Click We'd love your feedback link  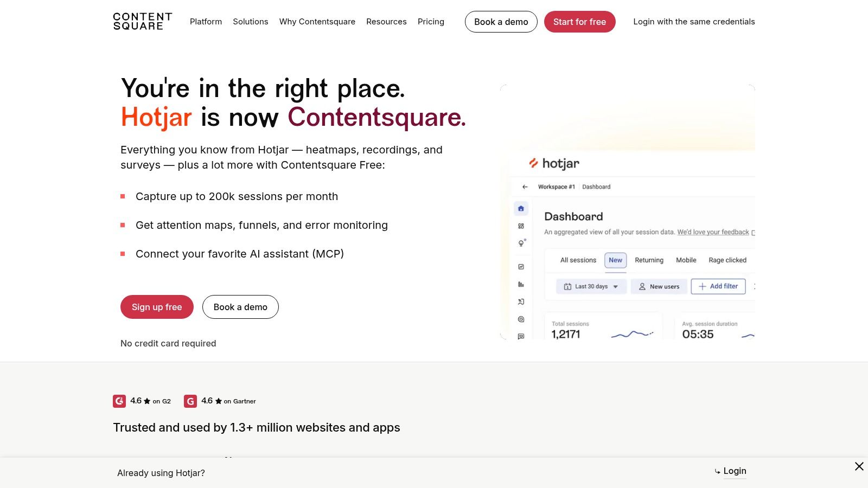click(x=713, y=232)
